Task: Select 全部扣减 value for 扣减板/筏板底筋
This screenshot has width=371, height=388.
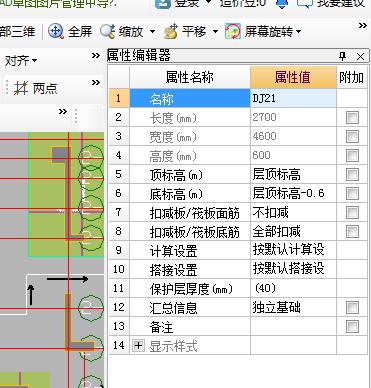Action: (x=293, y=231)
